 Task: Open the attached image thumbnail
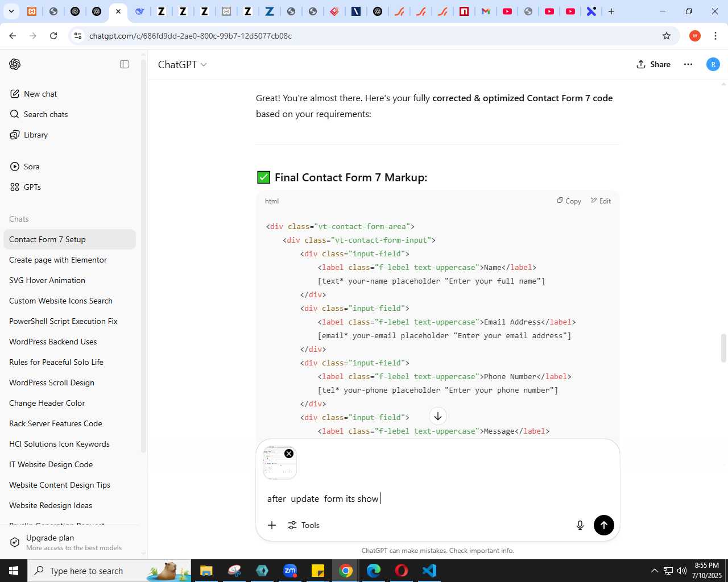click(279, 463)
